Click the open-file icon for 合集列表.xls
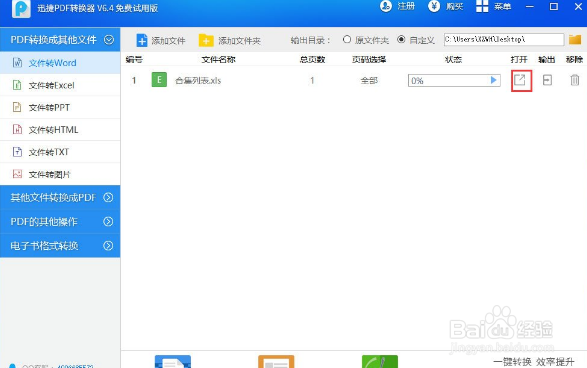Image resolution: width=587 pixels, height=368 pixels. [520, 80]
